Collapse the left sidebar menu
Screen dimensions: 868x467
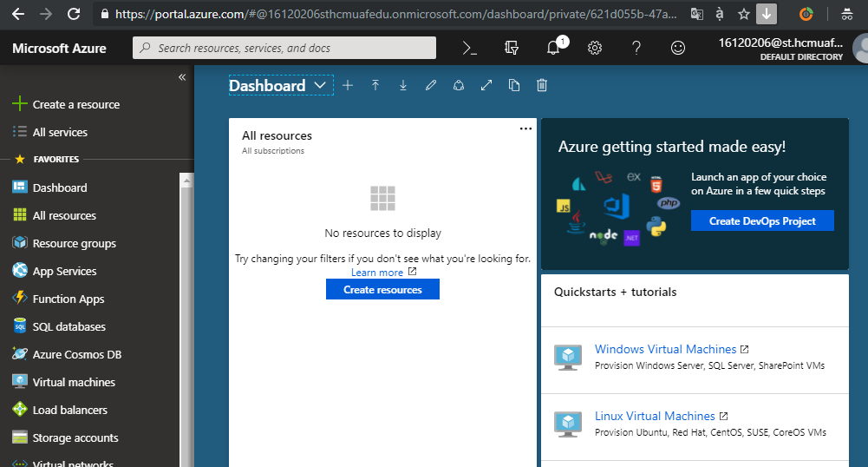(182, 77)
